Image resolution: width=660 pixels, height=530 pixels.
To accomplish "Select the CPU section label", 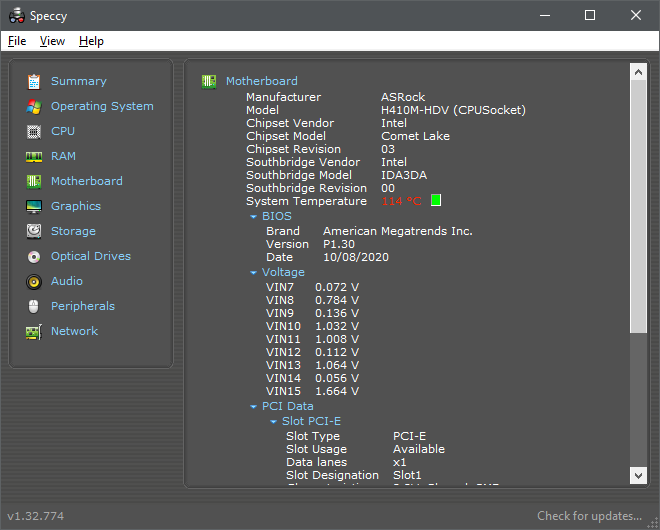I will pos(63,131).
